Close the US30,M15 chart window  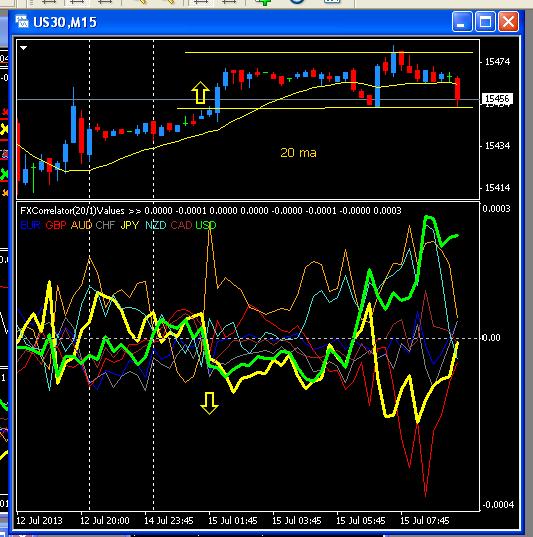pos(508,22)
